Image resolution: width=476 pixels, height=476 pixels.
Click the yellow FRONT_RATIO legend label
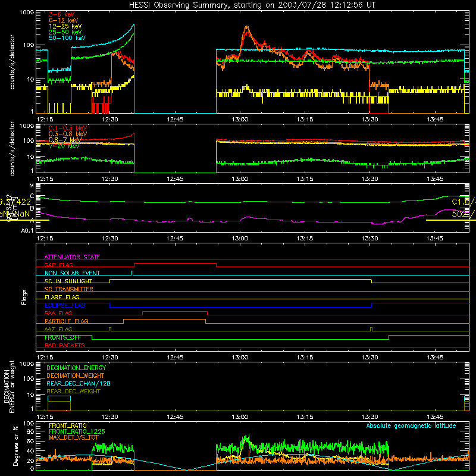pos(68,425)
